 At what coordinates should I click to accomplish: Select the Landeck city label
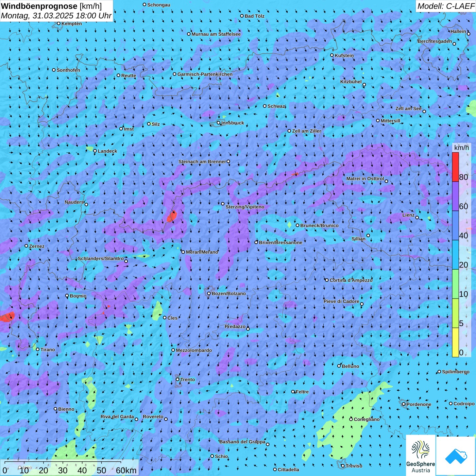[x=107, y=151]
